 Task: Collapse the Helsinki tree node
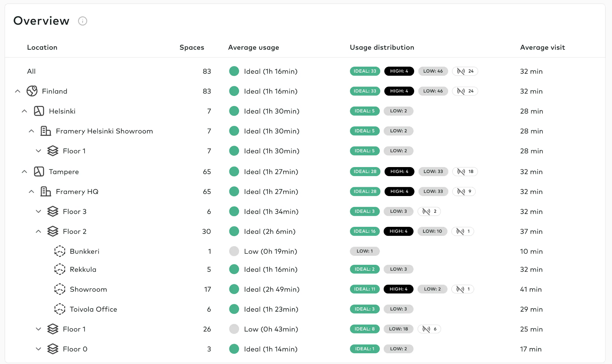click(25, 111)
